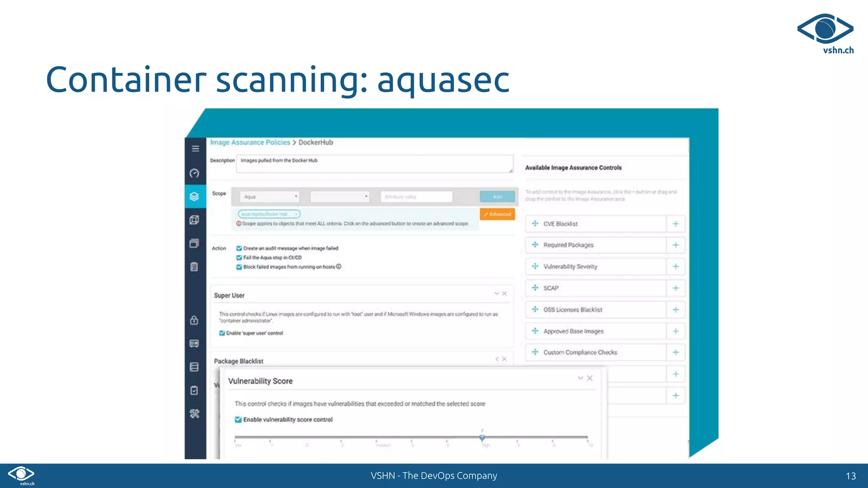The width and height of the screenshot is (868, 488).
Task: Select the highlighted layers icon in sidebar
Action: (x=195, y=197)
